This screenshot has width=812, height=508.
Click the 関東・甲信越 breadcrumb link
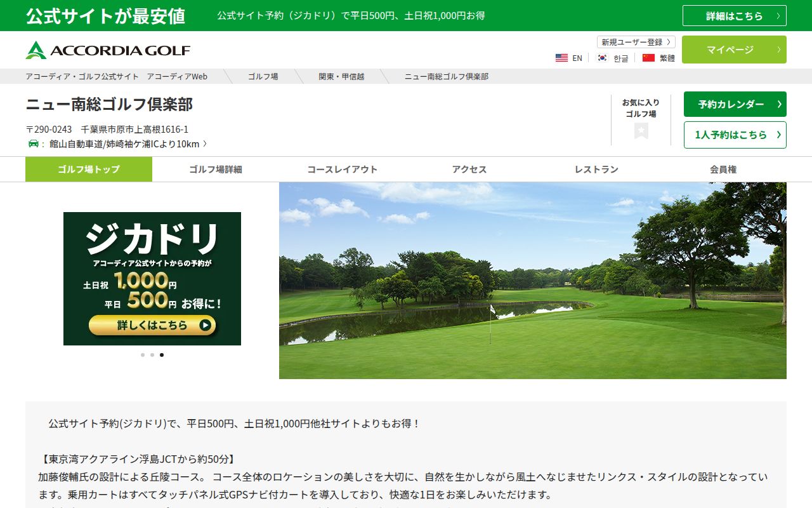click(x=341, y=76)
